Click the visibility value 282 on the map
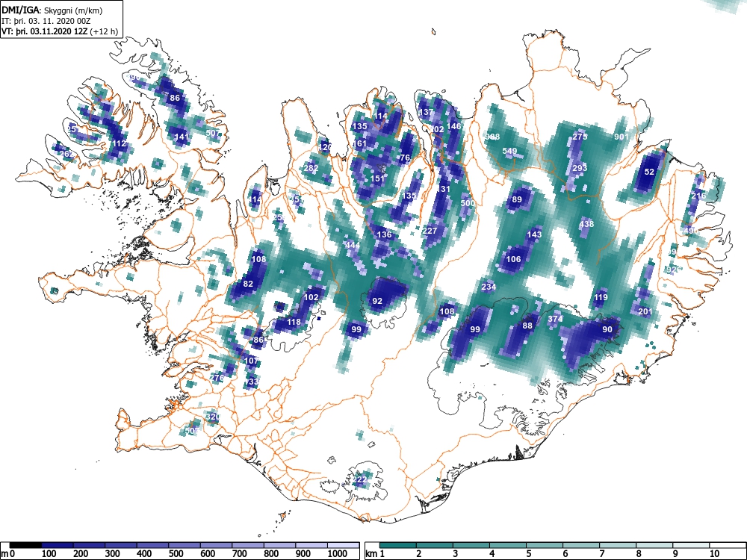747x560 pixels. click(x=311, y=168)
